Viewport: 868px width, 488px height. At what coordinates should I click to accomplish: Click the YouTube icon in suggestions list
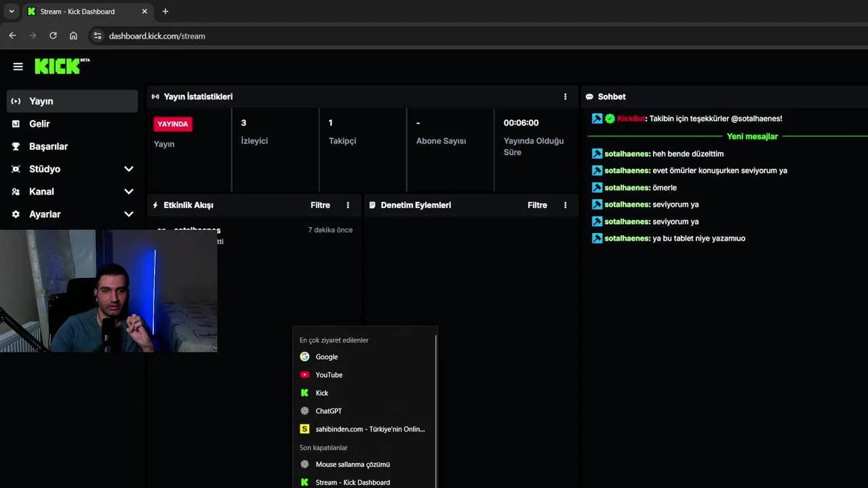304,375
